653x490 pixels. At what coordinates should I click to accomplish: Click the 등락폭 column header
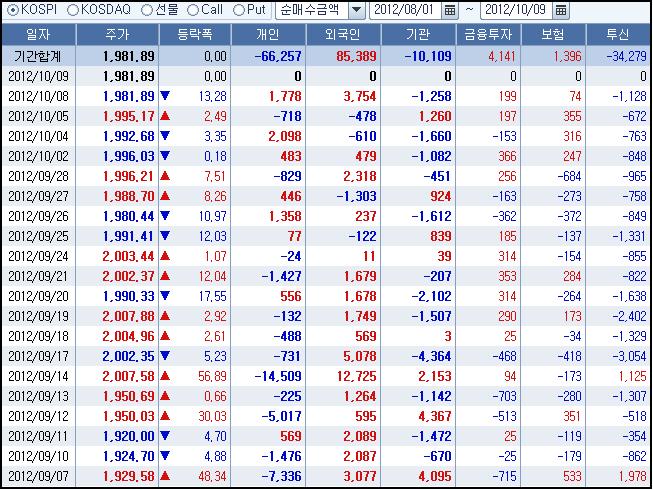[x=195, y=34]
